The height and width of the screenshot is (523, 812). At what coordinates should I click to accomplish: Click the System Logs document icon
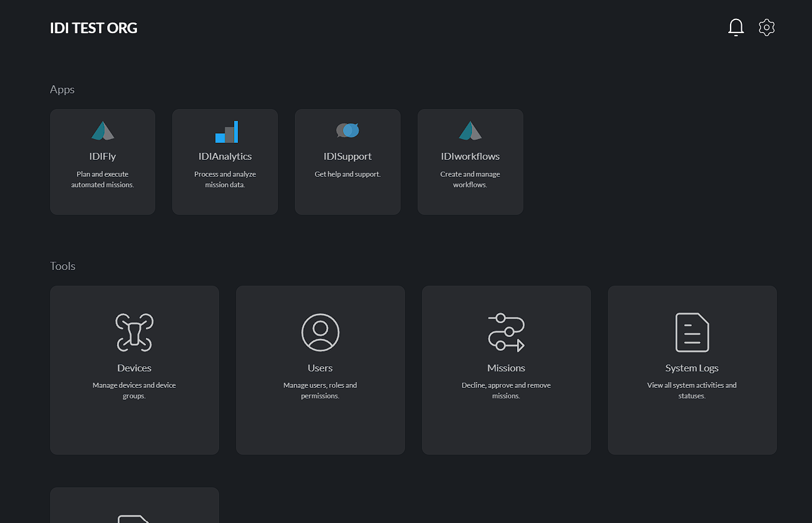pyautogui.click(x=692, y=333)
